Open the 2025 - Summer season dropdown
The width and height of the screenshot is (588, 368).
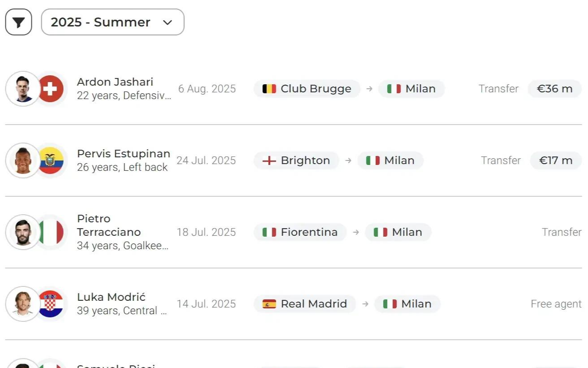(112, 22)
